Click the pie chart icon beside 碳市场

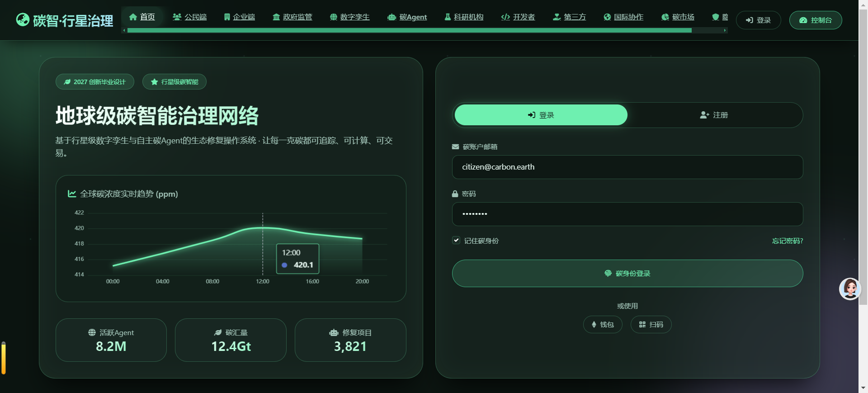coord(665,17)
